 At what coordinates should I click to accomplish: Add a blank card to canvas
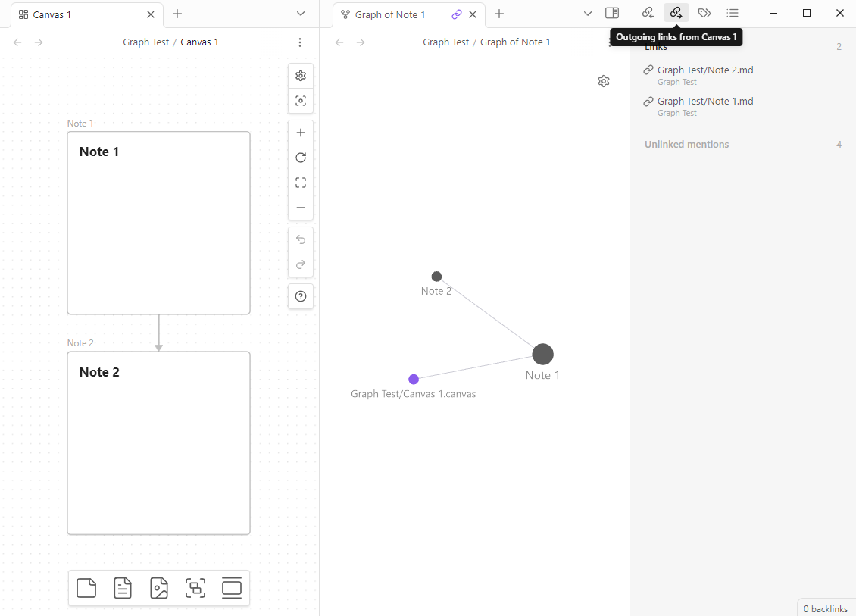click(x=86, y=588)
